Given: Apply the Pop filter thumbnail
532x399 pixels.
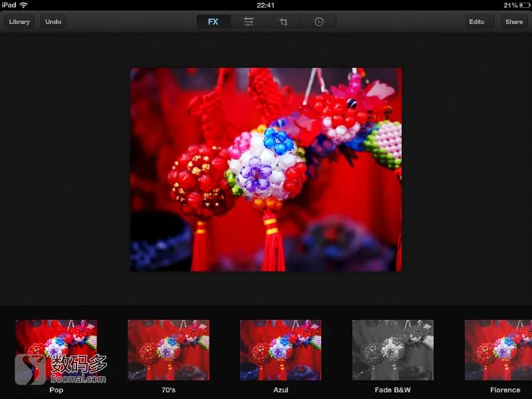Looking at the screenshot, I should click(x=57, y=350).
